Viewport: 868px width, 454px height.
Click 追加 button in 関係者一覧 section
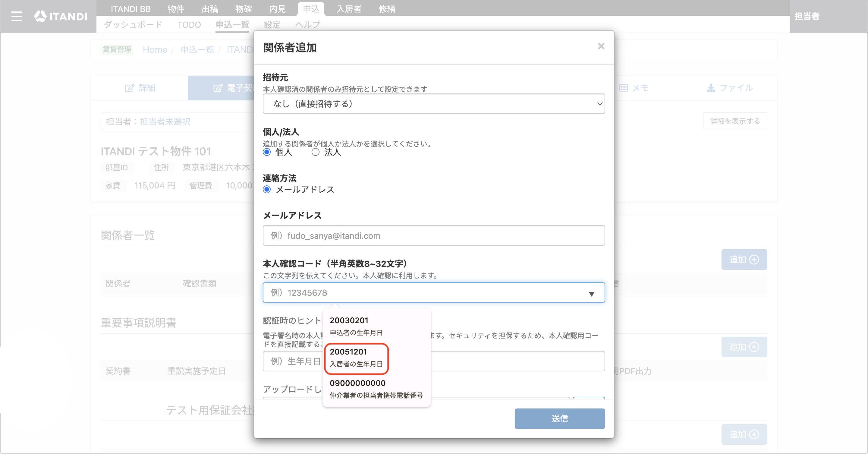[744, 260]
